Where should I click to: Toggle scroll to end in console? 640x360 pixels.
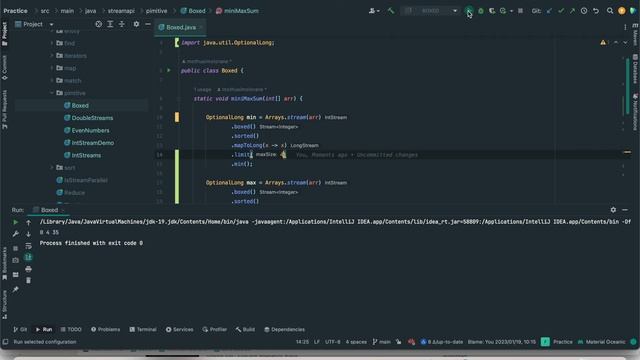click(x=28, y=257)
